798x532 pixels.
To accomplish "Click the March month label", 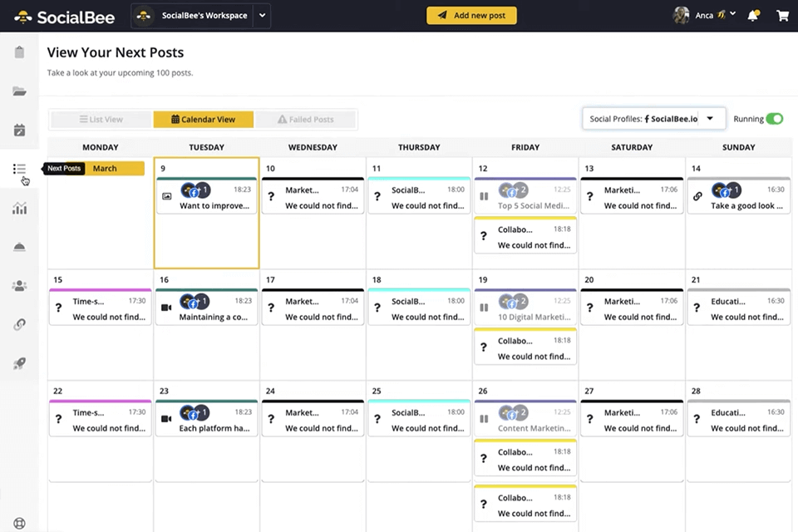I will point(105,168).
